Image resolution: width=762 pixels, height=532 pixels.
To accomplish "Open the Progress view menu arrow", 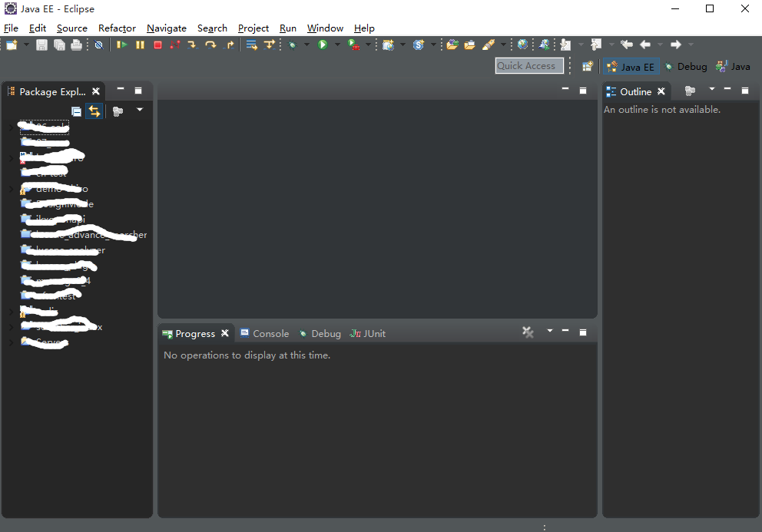I will point(550,331).
